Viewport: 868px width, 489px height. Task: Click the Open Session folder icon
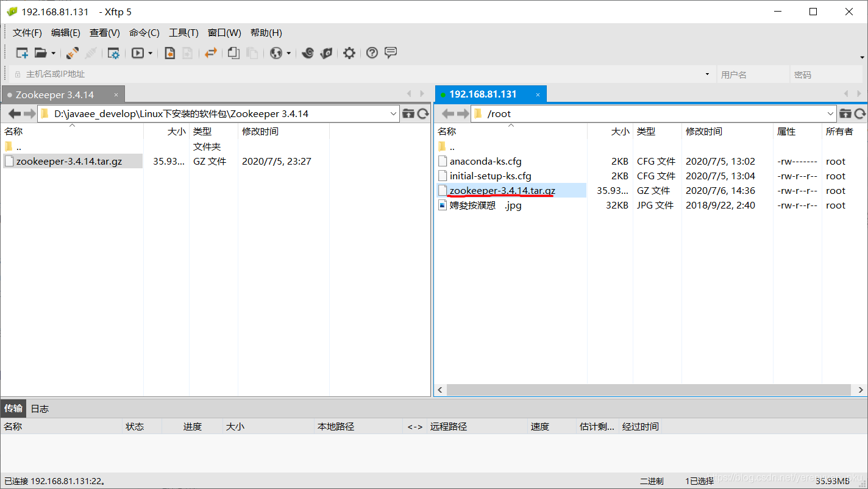41,53
